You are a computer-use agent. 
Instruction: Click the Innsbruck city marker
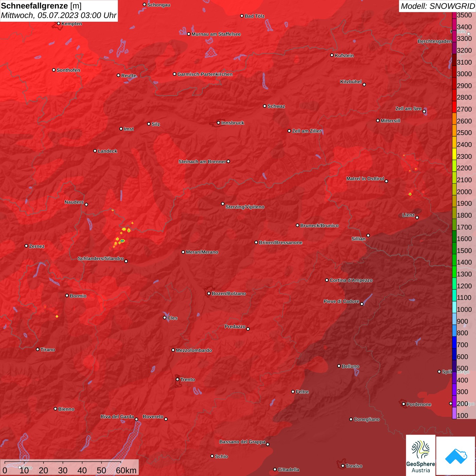pyautogui.click(x=218, y=123)
